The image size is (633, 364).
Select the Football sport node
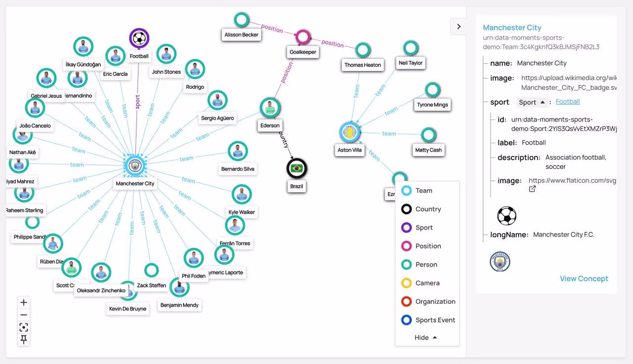139,38
